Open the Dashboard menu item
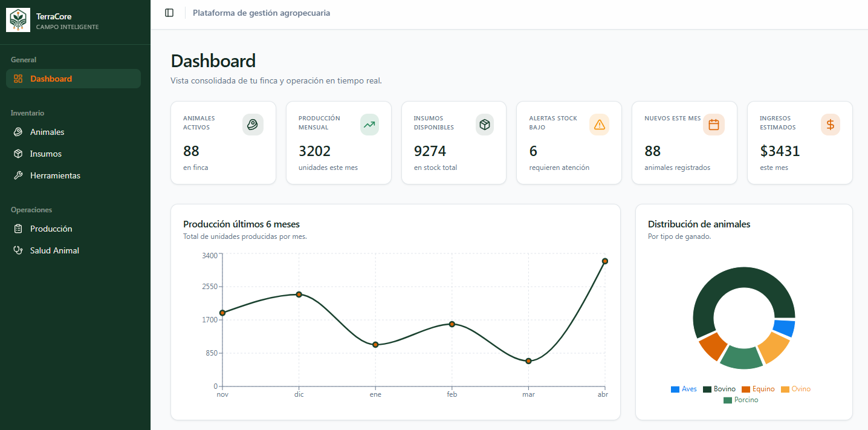Screen dimensions: 868x430 coord(73,79)
